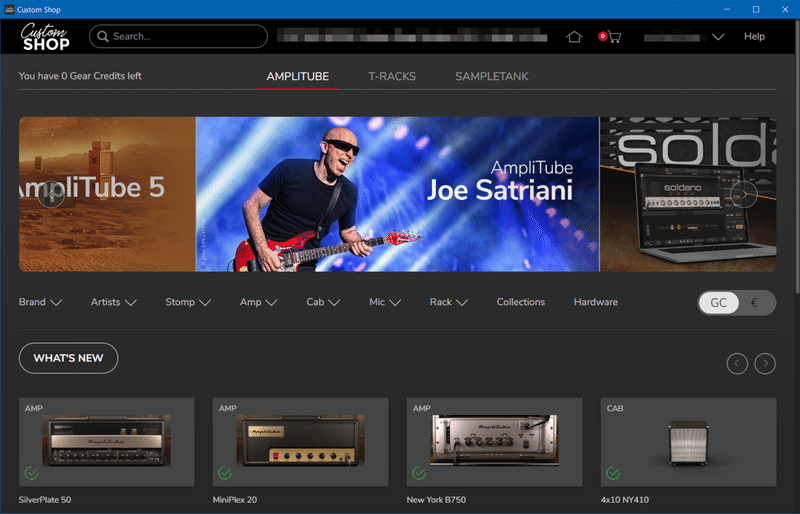Open the Stomp category dropdown

(x=188, y=302)
